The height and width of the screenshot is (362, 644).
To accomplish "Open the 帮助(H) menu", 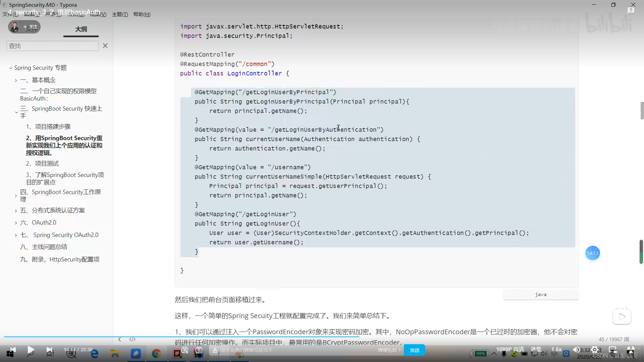I will pyautogui.click(x=142, y=14).
